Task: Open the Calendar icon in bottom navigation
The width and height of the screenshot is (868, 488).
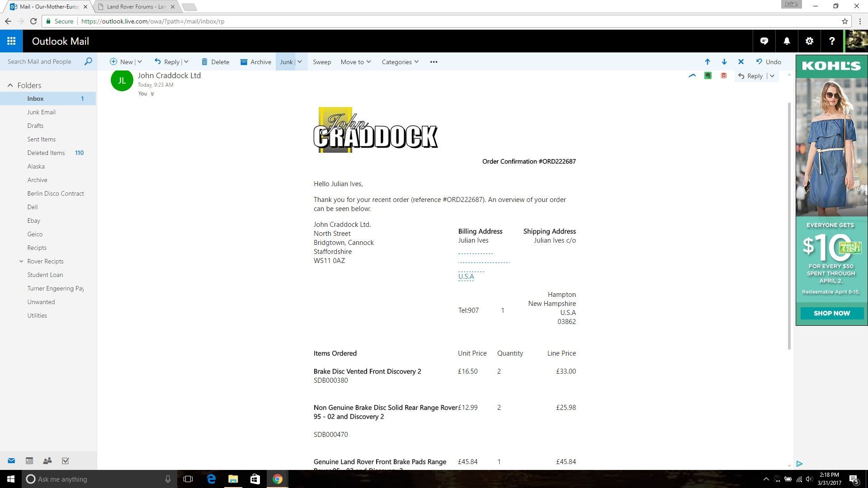Action: click(29, 461)
